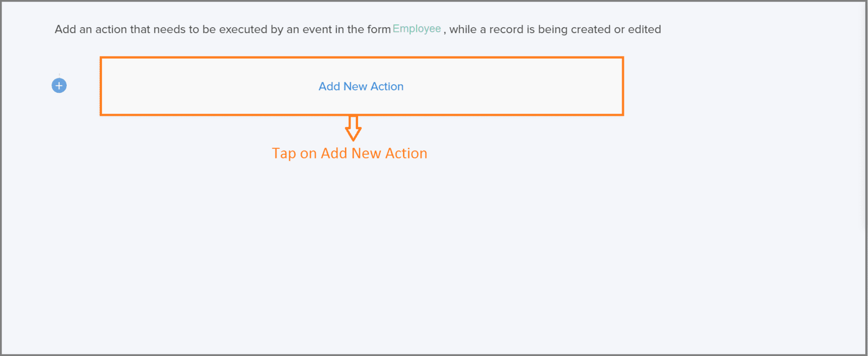Click the word 'Add' in the blue link
Image resolution: width=868 pixels, height=356 pixels.
click(329, 86)
